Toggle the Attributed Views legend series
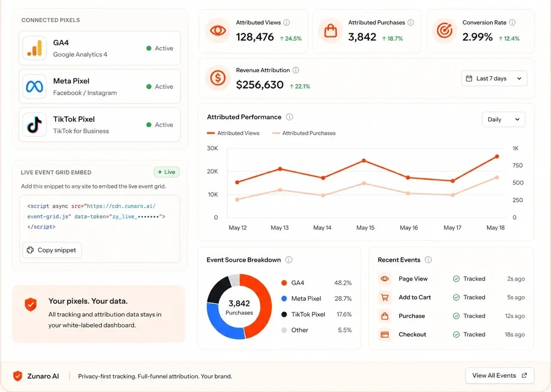Screen dimensions: 551x392 [x=233, y=133]
